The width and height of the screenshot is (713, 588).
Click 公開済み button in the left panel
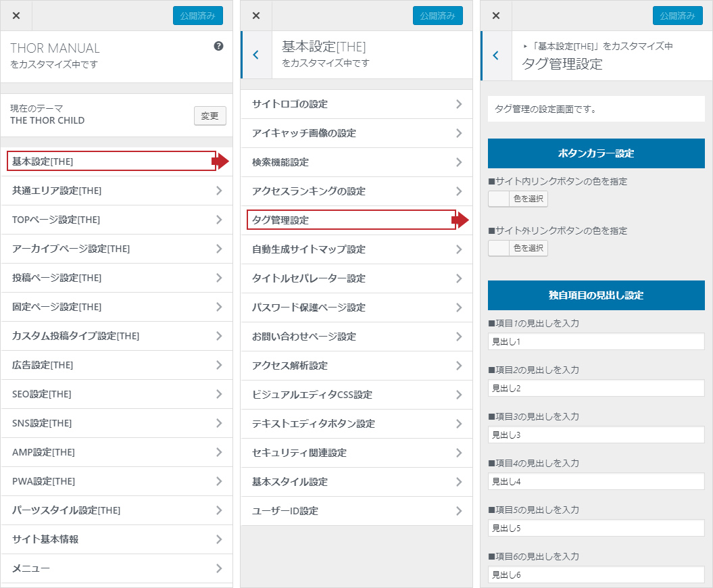coord(197,16)
